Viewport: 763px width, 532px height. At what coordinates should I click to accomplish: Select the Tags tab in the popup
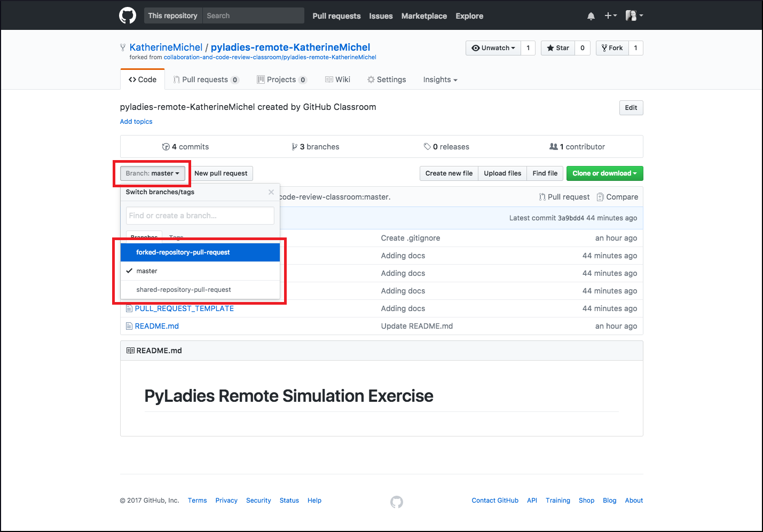coord(176,236)
